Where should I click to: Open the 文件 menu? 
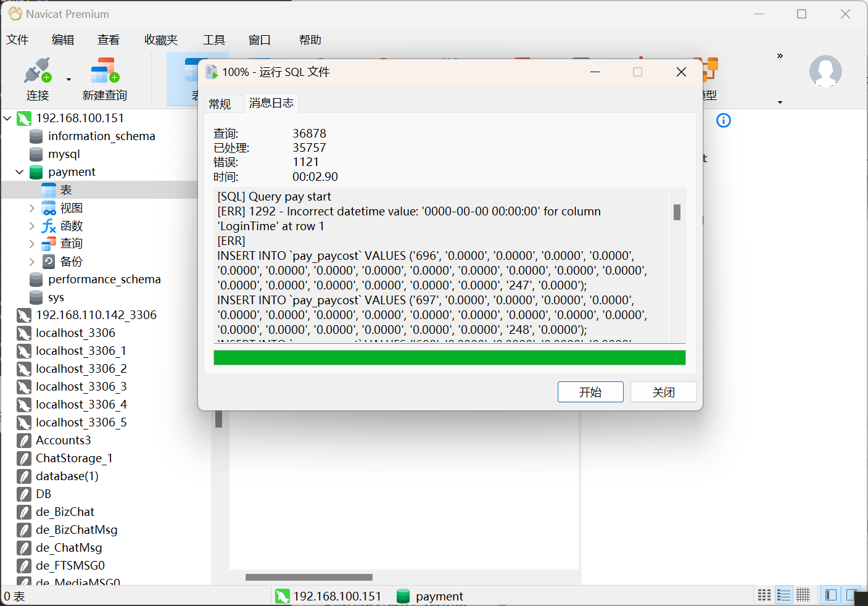pos(17,40)
